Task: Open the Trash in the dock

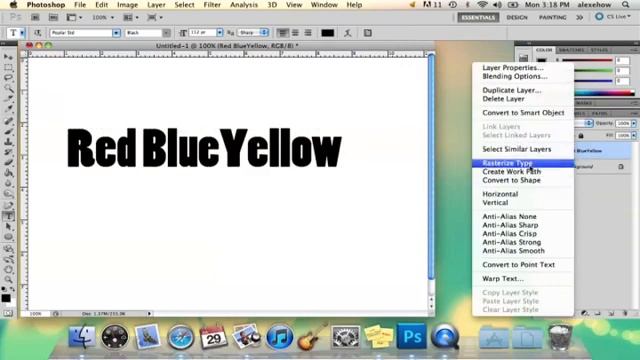Action: tap(560, 337)
